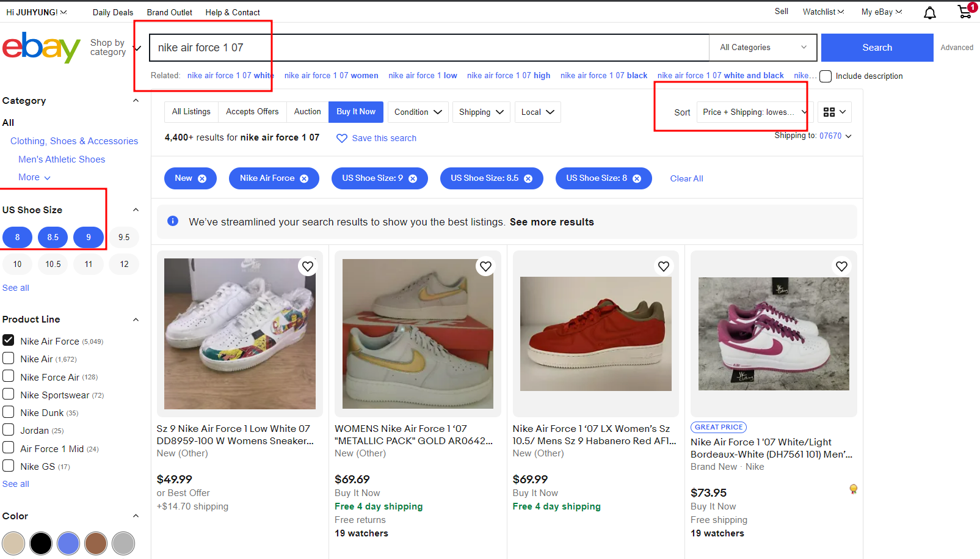
Task: Select the blue color swatch
Action: 68,543
